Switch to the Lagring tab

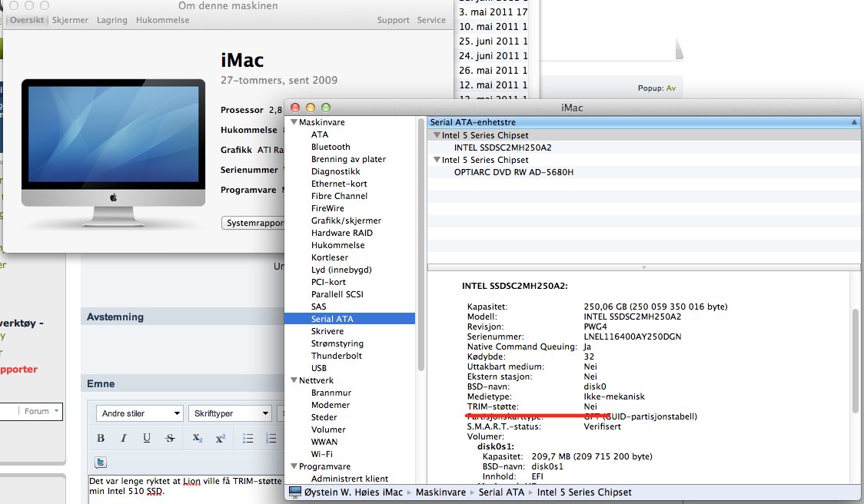click(112, 20)
